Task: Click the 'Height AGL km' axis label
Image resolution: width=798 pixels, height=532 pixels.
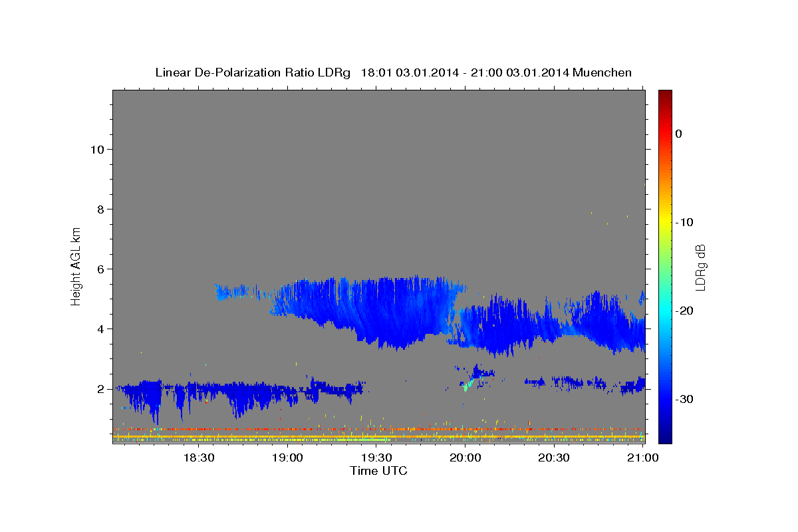Action: 76,266
